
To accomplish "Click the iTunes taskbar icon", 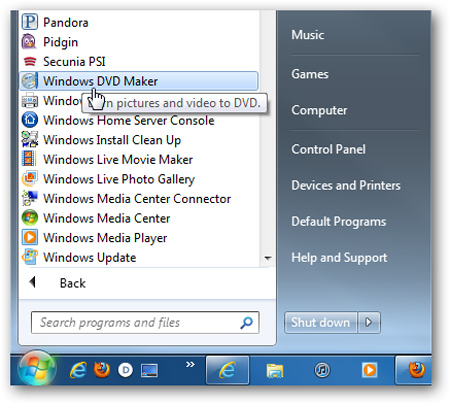I will (322, 370).
